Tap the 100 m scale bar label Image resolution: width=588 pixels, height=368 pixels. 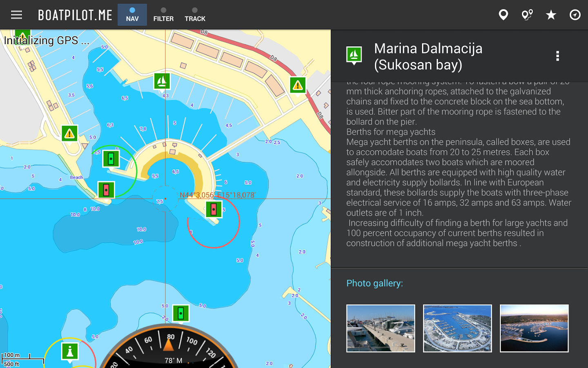(12, 355)
